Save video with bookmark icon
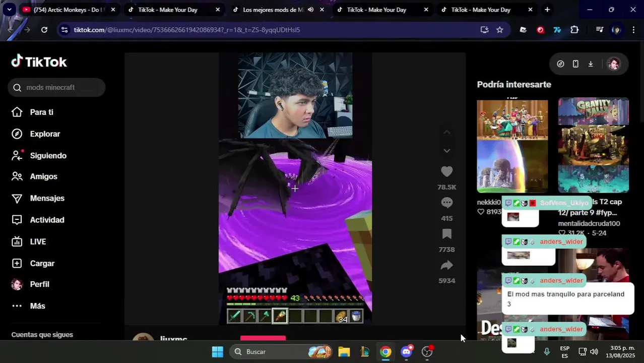 446,234
